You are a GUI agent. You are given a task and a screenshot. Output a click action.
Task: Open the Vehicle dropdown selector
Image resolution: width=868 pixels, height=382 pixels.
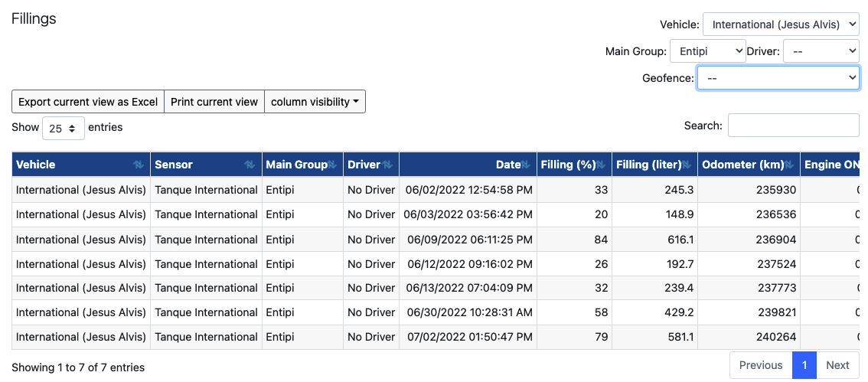[x=781, y=24]
